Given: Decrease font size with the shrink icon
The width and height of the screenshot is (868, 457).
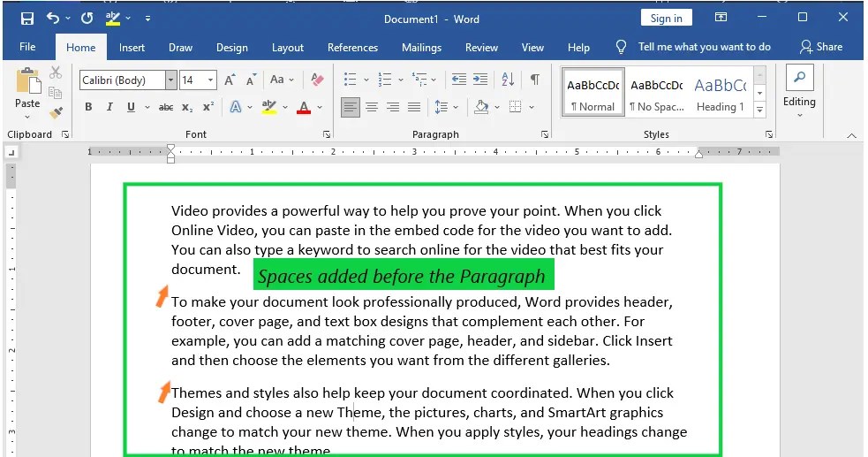Looking at the screenshot, I should point(252,80).
